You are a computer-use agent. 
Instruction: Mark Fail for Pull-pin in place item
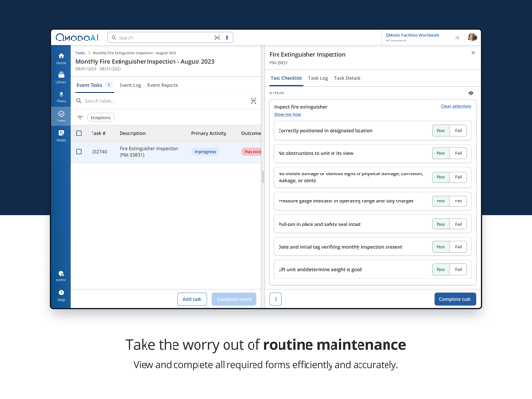(x=458, y=224)
